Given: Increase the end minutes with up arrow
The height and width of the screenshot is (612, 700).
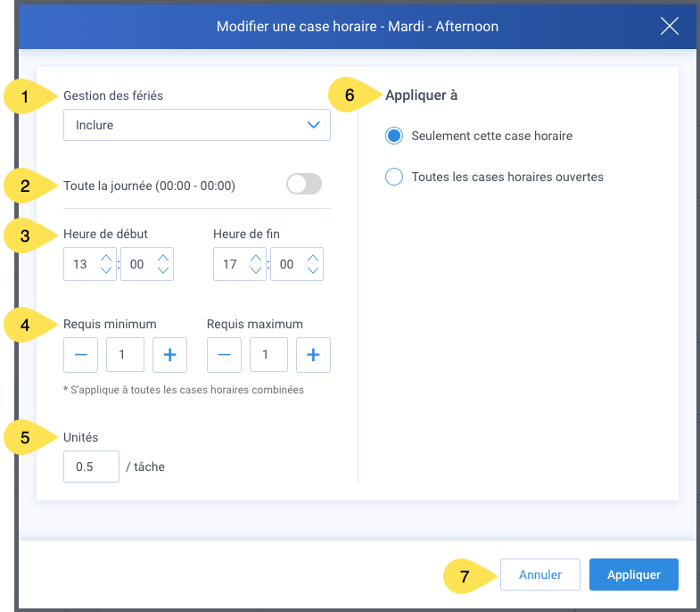Looking at the screenshot, I should (313, 258).
